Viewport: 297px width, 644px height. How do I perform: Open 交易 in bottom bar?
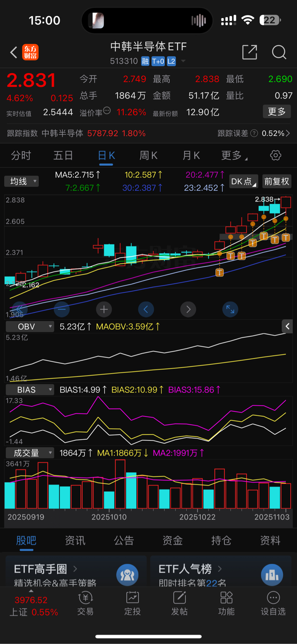tap(85, 603)
